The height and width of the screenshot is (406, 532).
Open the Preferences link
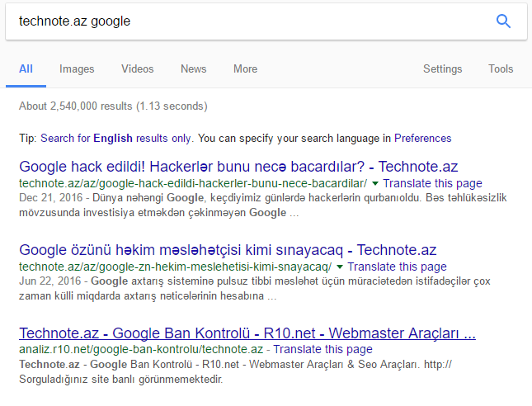coord(422,138)
